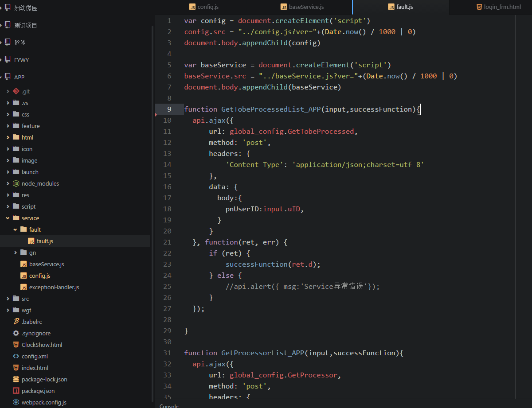Expand the node_modules folder arrow
This screenshot has width=532, height=408.
8,183
